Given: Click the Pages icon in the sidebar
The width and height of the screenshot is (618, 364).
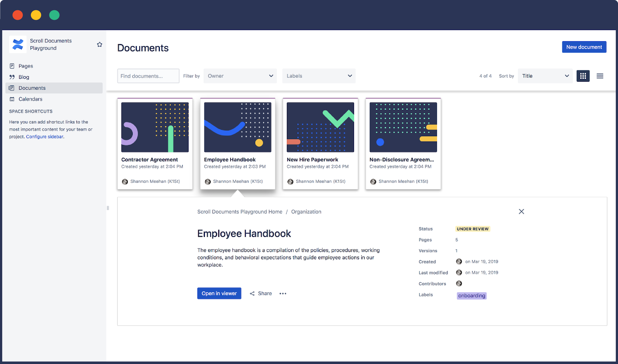Looking at the screenshot, I should point(12,66).
